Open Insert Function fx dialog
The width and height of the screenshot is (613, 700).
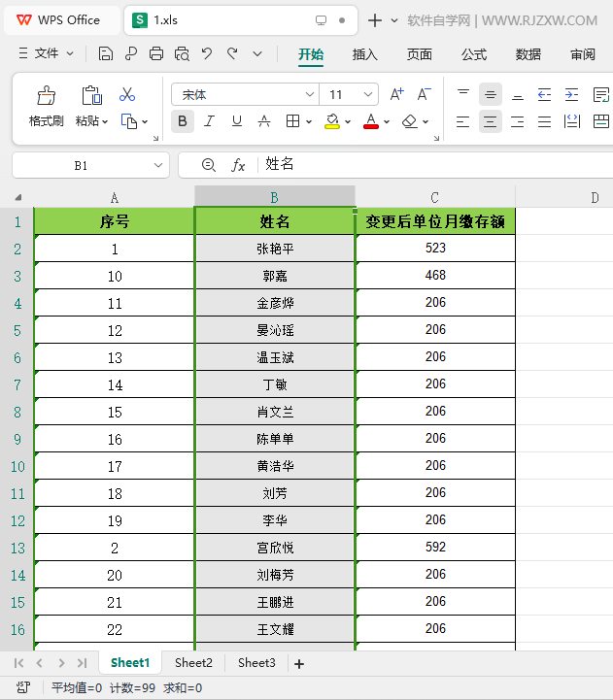(x=238, y=165)
